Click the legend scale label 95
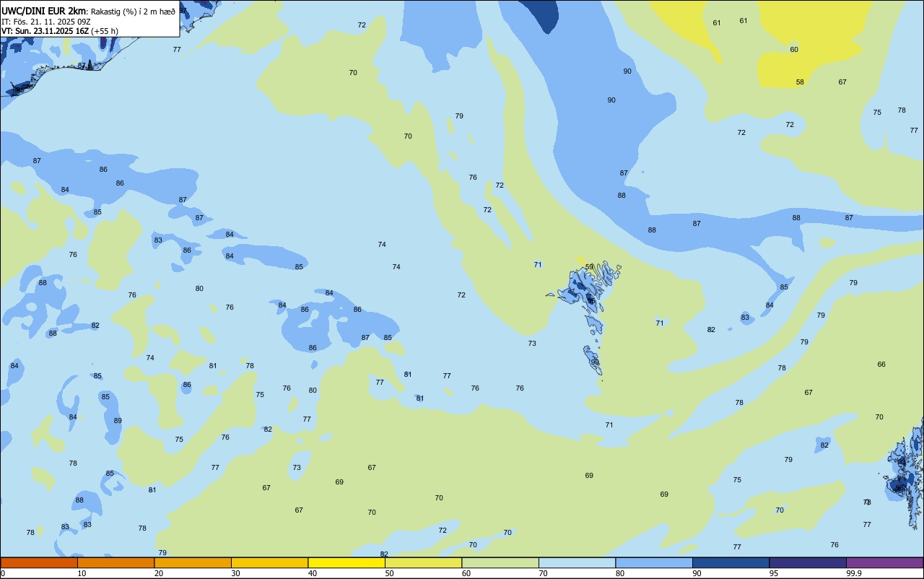Viewport: 924px width, 579px height. [775, 573]
